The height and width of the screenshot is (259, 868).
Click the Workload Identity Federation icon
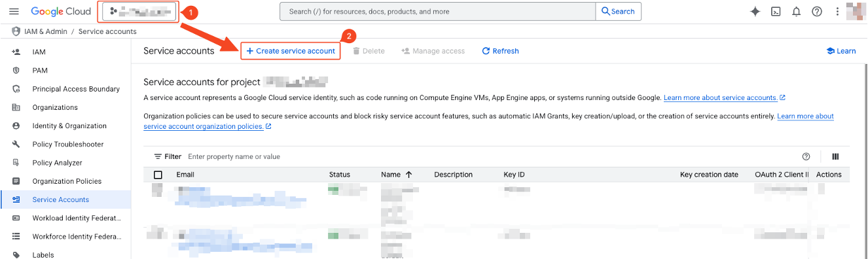tap(16, 218)
